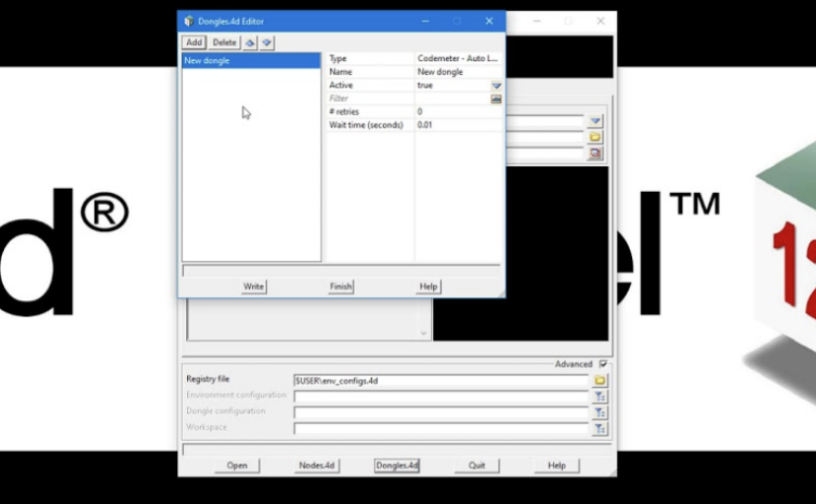816x504 pixels.
Task: Click scroll down arrow of launcher list box
Action: pyautogui.click(x=423, y=333)
